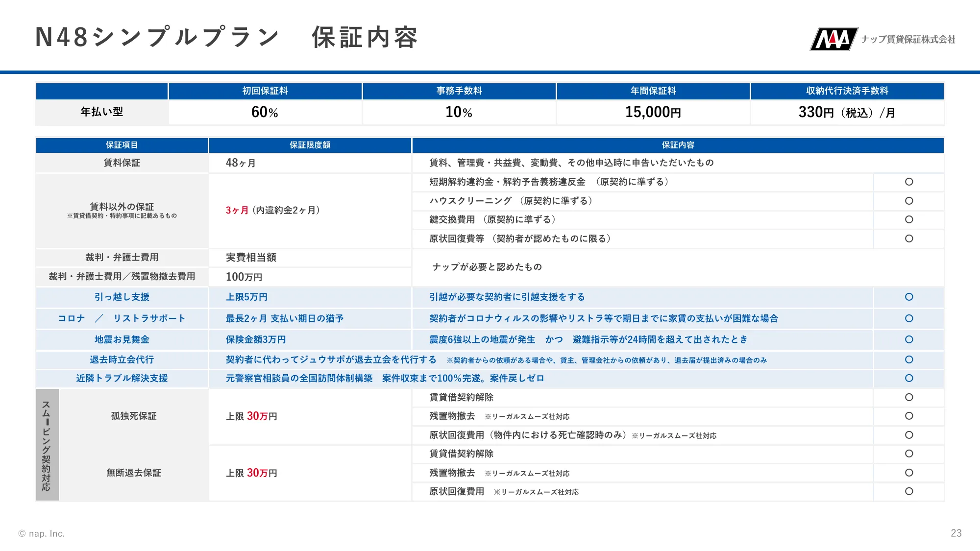Click circle mark in 近隣トラブル解決支援 row
The height and width of the screenshot is (551, 980).
click(909, 378)
